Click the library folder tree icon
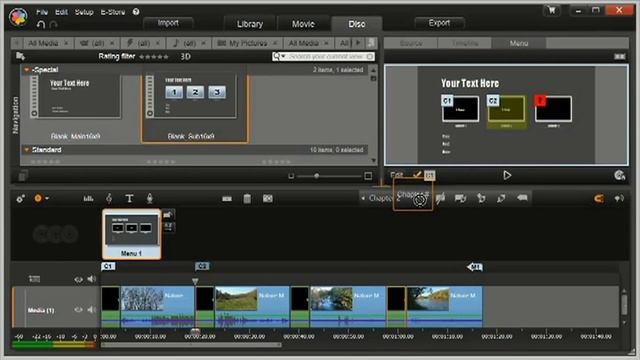 click(20, 56)
